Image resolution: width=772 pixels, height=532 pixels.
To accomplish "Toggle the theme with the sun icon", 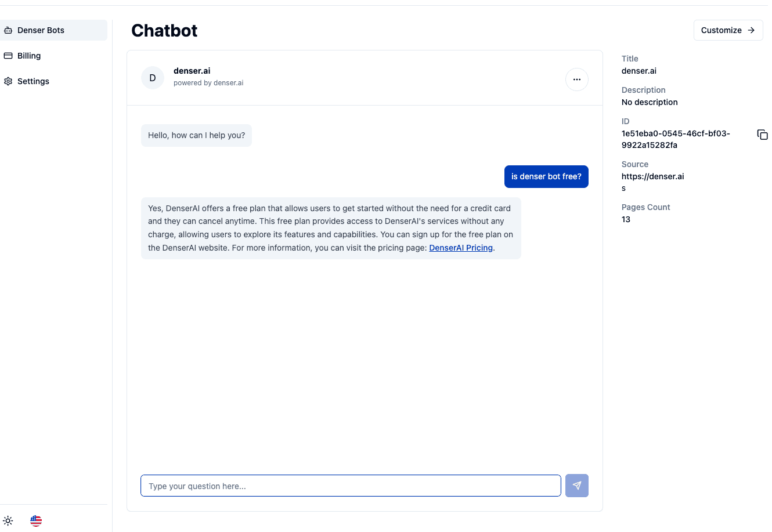I will pos(8,520).
